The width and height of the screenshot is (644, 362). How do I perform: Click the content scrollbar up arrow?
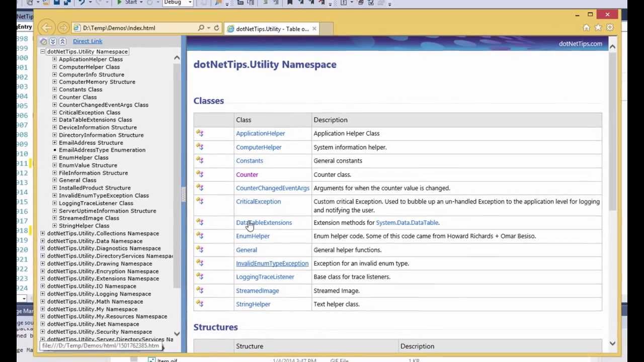click(x=612, y=46)
